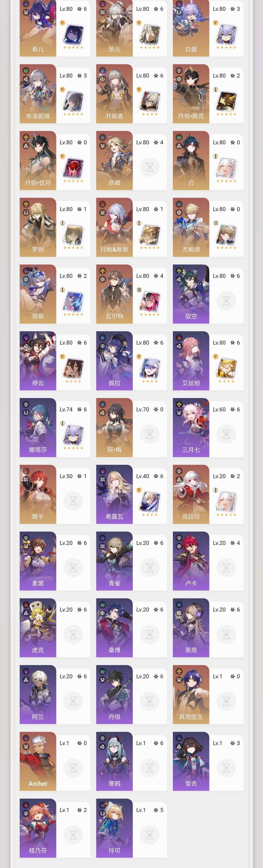Click 驭空's empty hourglass placeholder
This screenshot has width=263, height=868.
(x=226, y=300)
